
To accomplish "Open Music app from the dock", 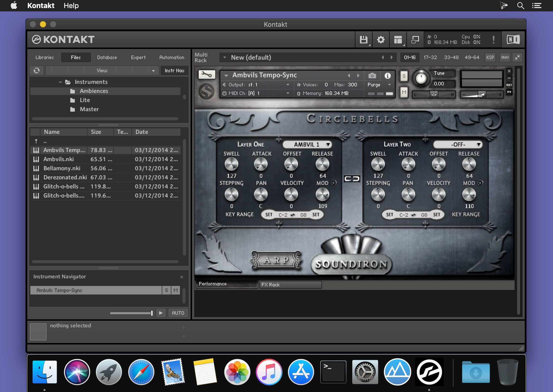I will (269, 372).
